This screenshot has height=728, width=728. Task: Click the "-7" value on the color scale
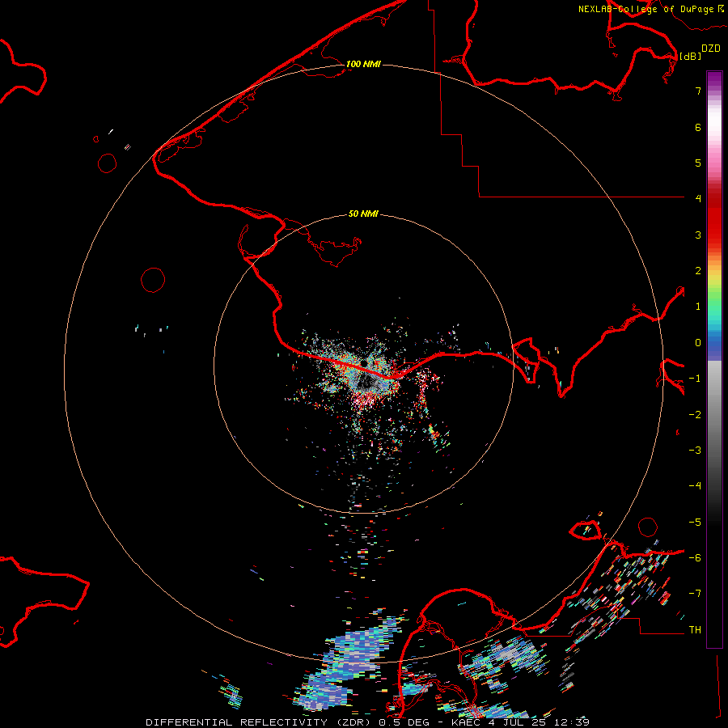coord(695,594)
